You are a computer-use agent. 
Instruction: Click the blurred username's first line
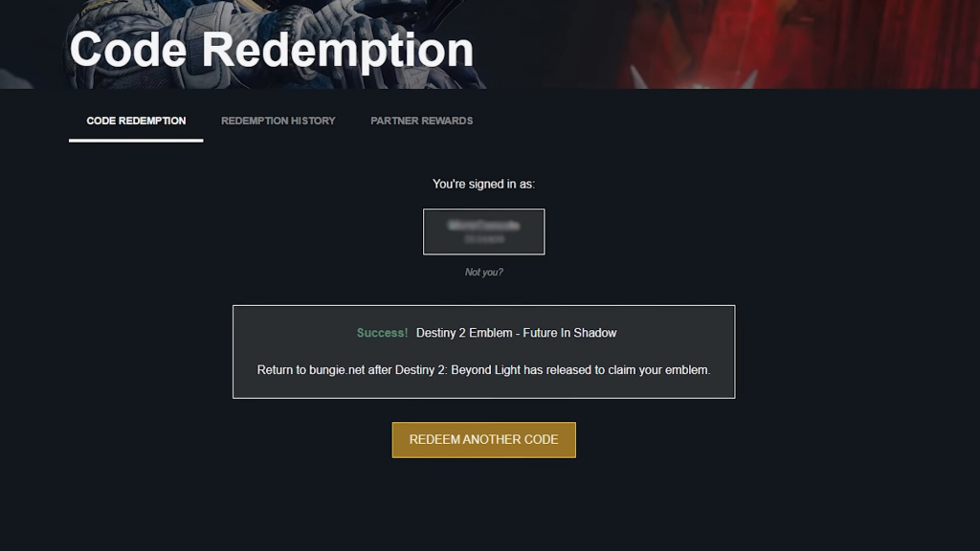click(483, 225)
